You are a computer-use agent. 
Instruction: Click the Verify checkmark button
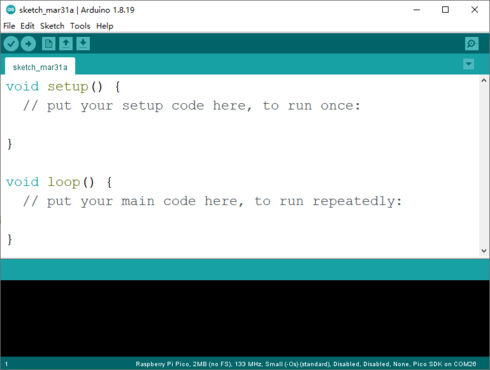click(x=11, y=44)
